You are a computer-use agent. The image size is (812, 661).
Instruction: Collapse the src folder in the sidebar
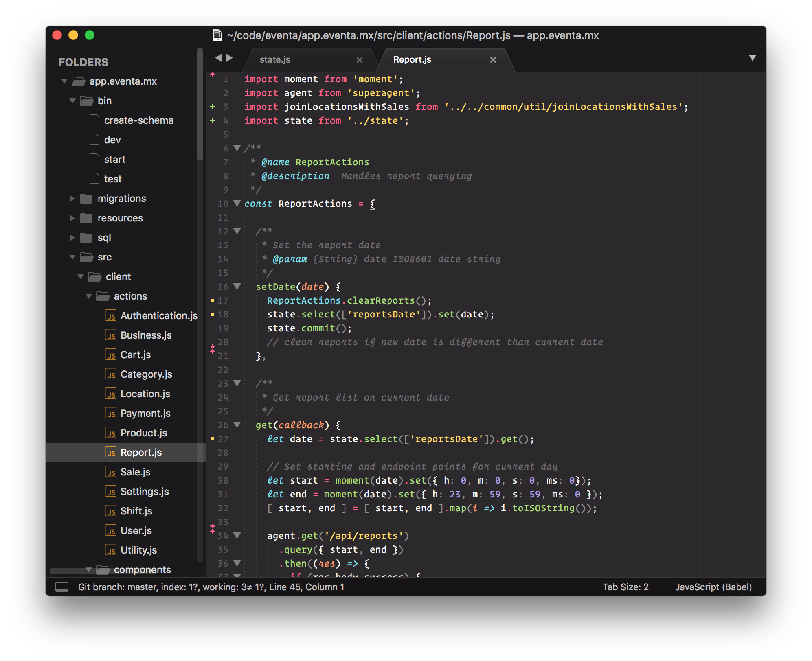pyautogui.click(x=72, y=257)
